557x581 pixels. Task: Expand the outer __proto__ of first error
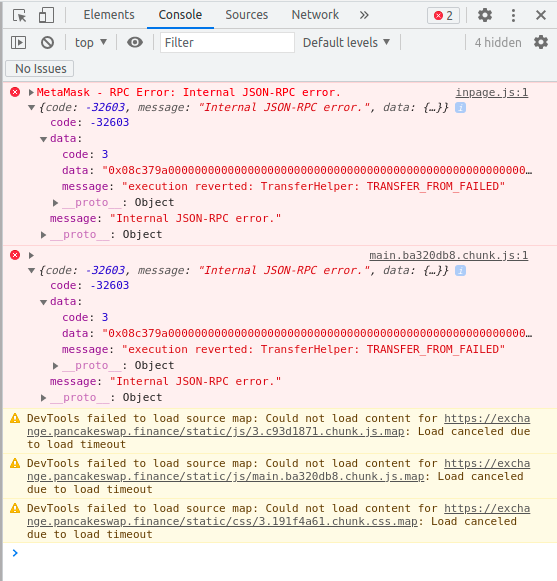[x=43, y=235]
